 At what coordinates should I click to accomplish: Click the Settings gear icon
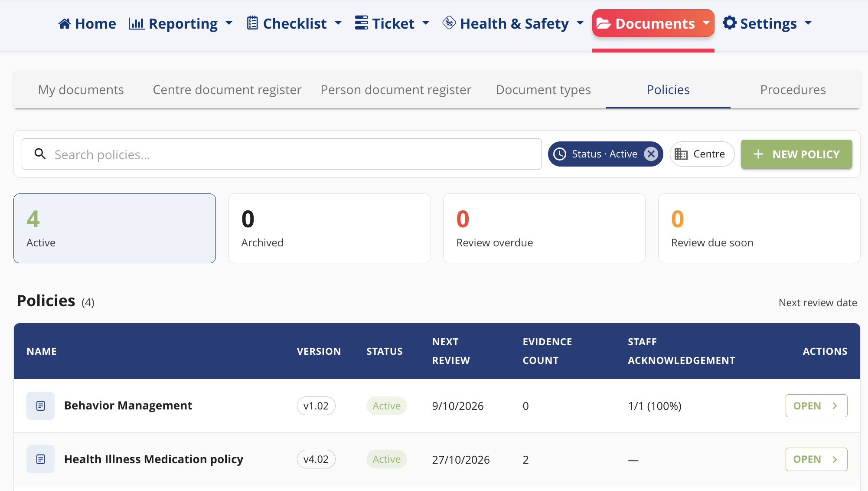click(x=730, y=23)
